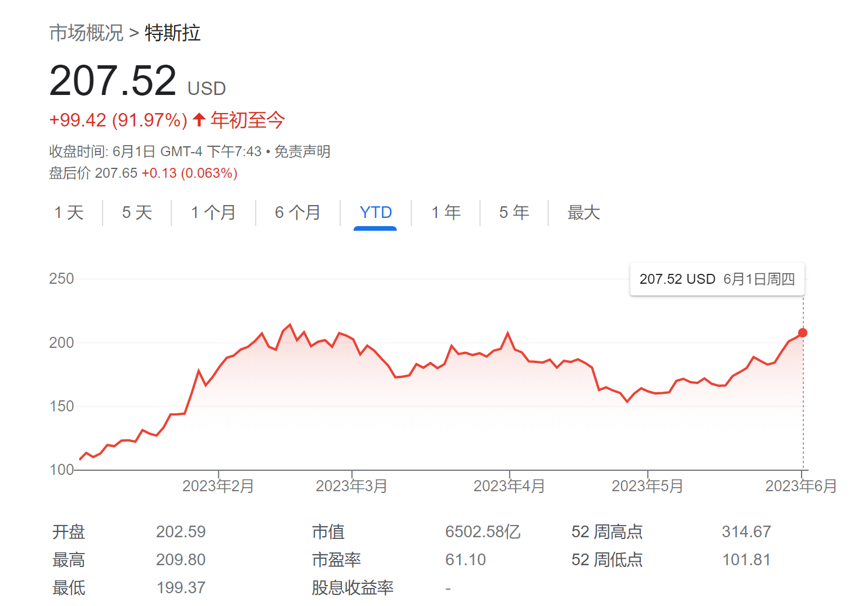Click the red data point on the chart
This screenshot has width=868, height=606.
(x=803, y=333)
